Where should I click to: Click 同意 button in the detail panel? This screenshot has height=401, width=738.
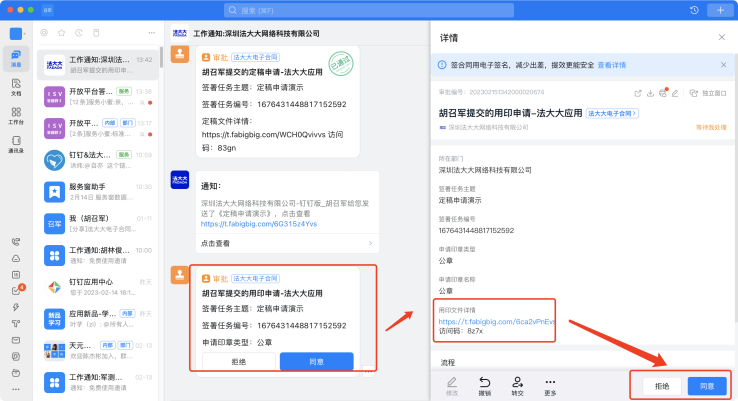tap(706, 385)
